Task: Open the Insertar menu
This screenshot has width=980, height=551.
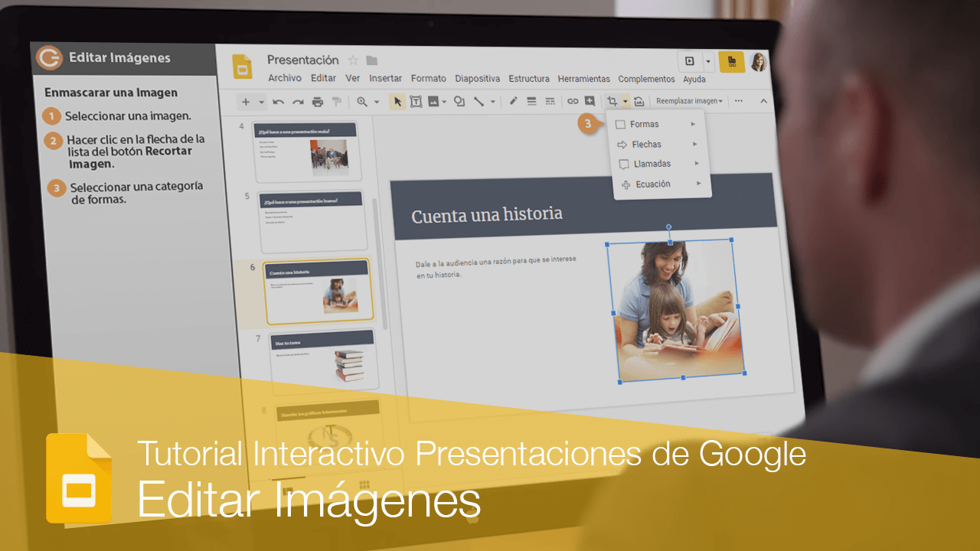Action: [386, 78]
